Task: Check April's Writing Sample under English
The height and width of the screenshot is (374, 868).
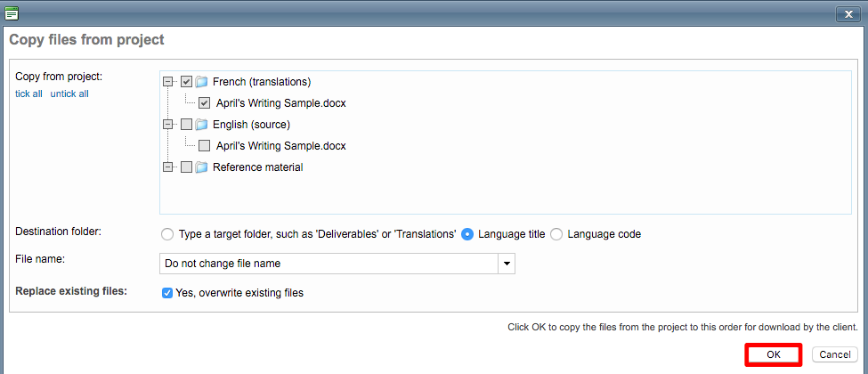Action: (205, 146)
